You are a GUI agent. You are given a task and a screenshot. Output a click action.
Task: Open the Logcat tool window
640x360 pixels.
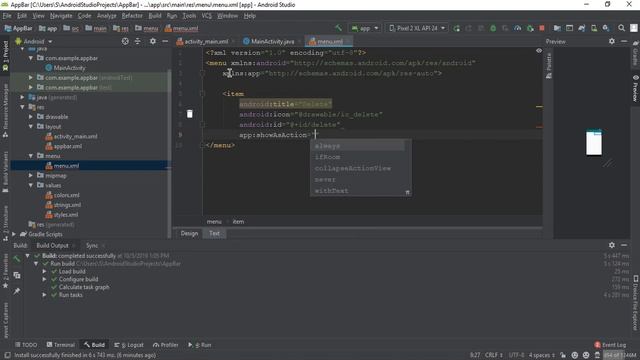pos(129,345)
